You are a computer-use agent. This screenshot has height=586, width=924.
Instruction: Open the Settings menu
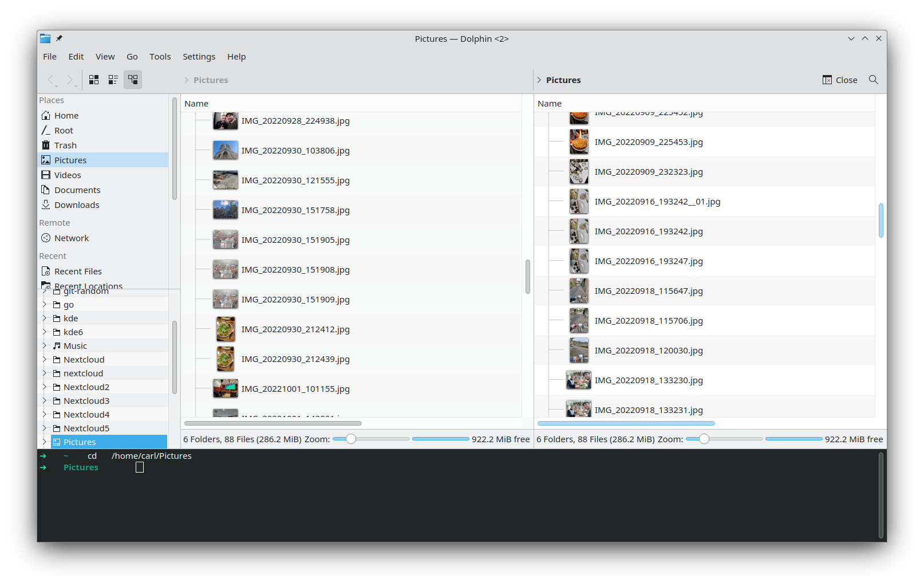coord(199,57)
